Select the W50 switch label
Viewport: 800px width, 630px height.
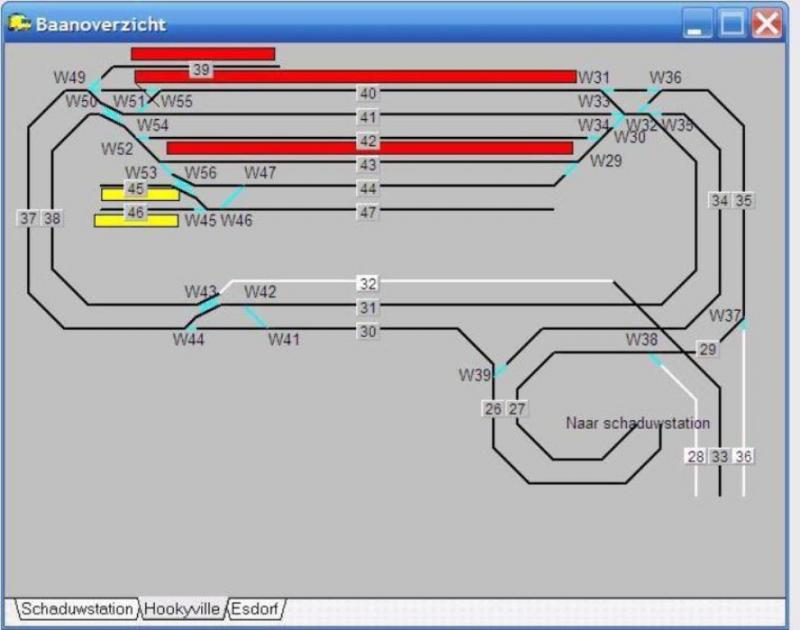[x=81, y=101]
